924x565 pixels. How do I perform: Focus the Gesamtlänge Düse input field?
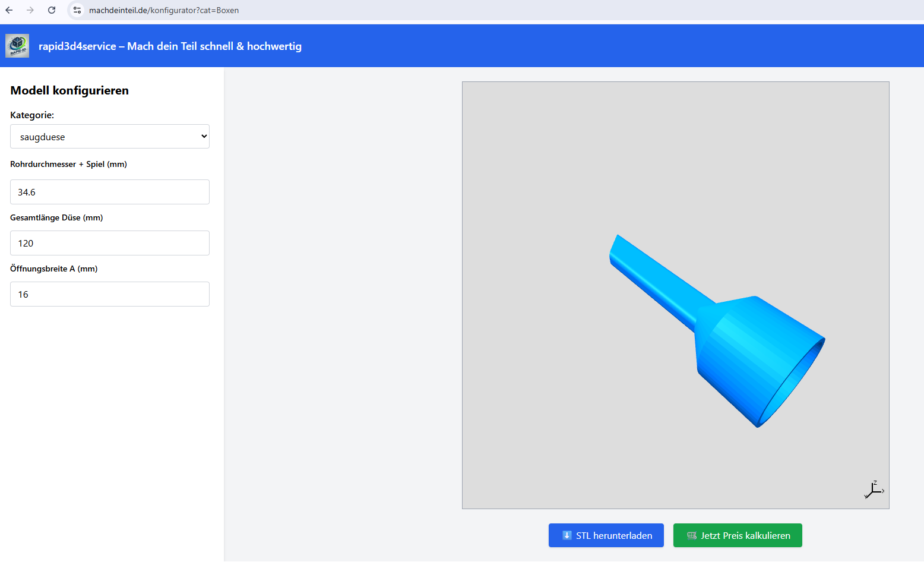pyautogui.click(x=110, y=243)
